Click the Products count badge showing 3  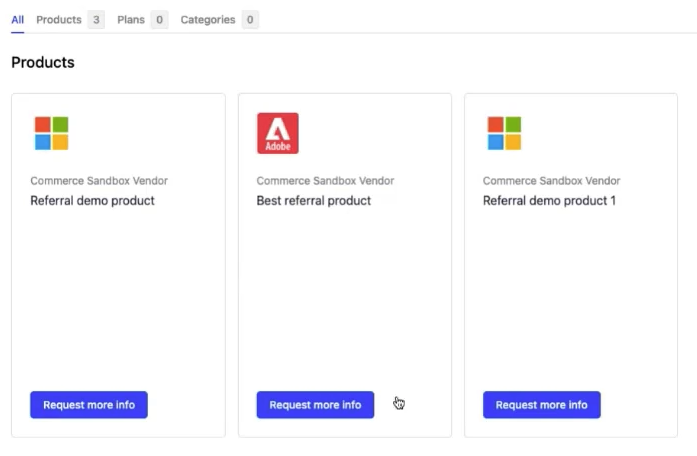[x=96, y=20]
